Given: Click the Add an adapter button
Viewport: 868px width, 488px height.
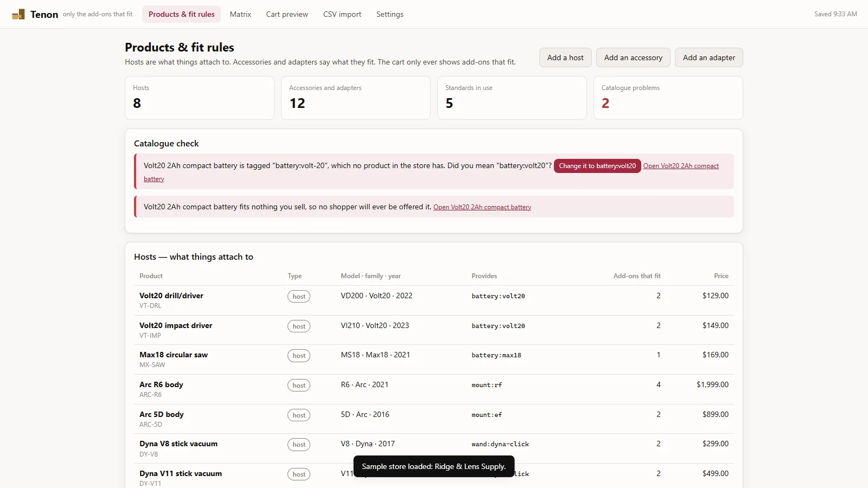Looking at the screenshot, I should [x=709, y=57].
